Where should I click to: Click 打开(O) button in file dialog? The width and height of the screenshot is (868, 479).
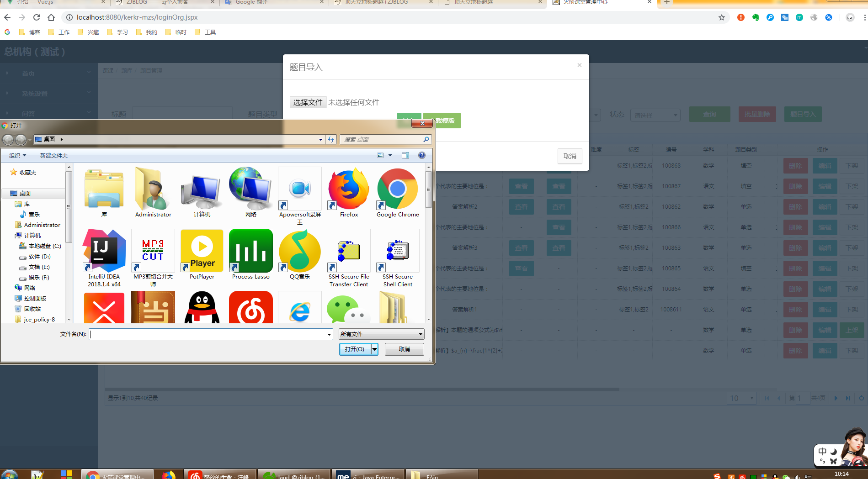click(355, 349)
